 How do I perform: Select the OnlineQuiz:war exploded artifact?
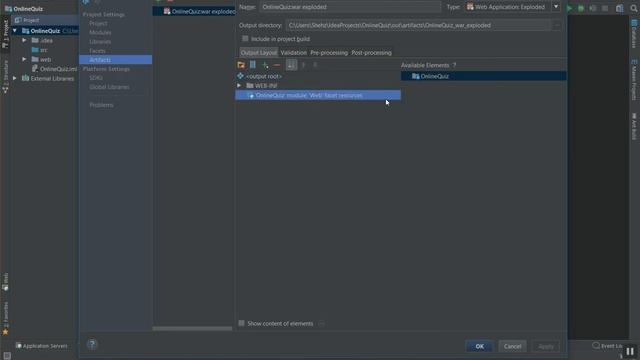pos(194,11)
